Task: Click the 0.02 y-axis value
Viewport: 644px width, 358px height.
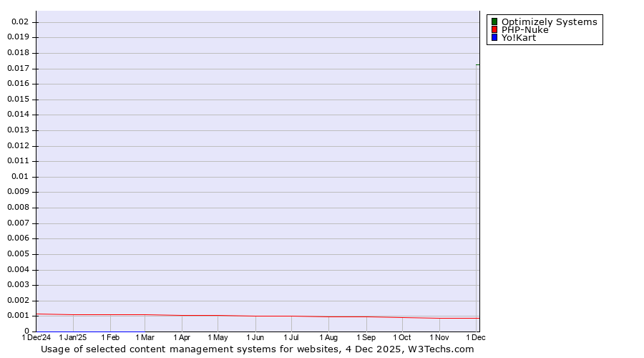Action: (x=20, y=21)
